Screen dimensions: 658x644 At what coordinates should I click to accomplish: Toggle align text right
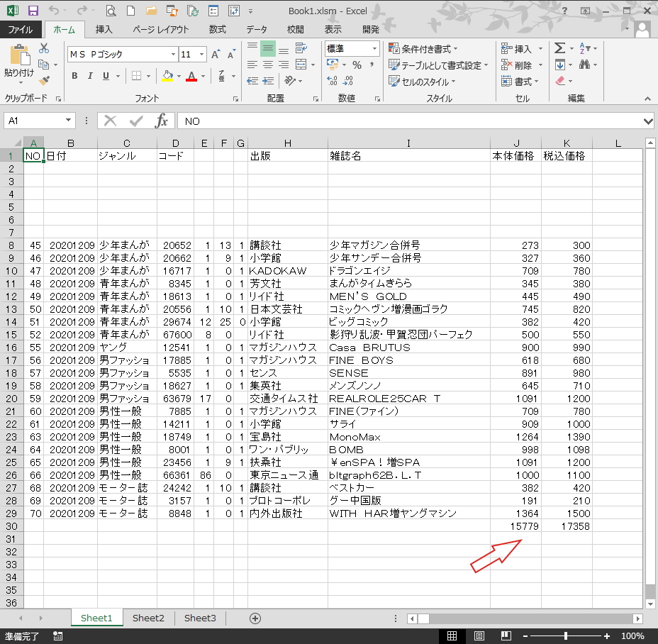[284, 65]
